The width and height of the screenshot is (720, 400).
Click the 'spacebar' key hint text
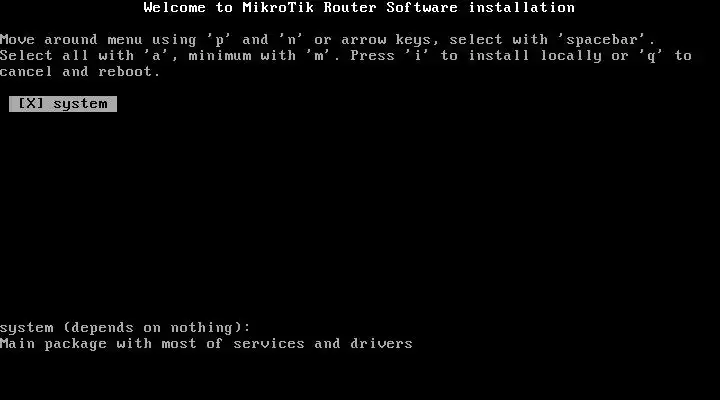(602, 40)
